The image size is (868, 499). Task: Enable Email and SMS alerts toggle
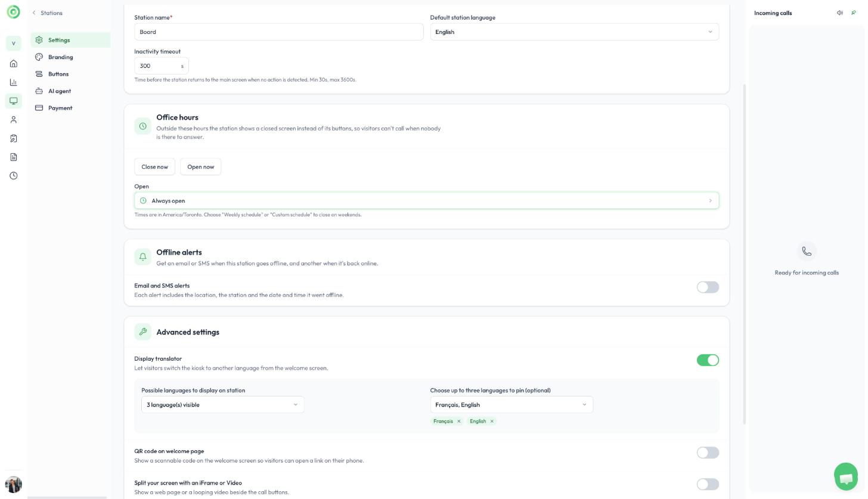tap(708, 287)
